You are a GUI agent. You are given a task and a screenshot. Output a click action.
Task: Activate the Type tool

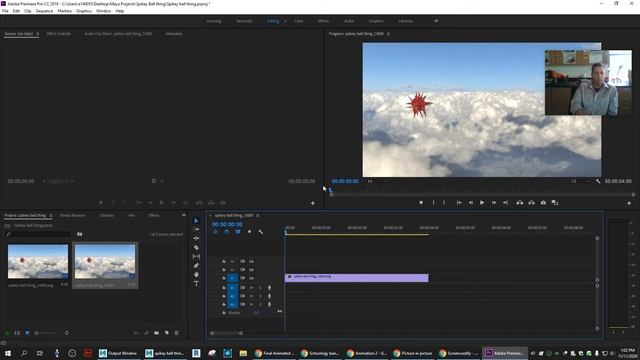pyautogui.click(x=196, y=283)
